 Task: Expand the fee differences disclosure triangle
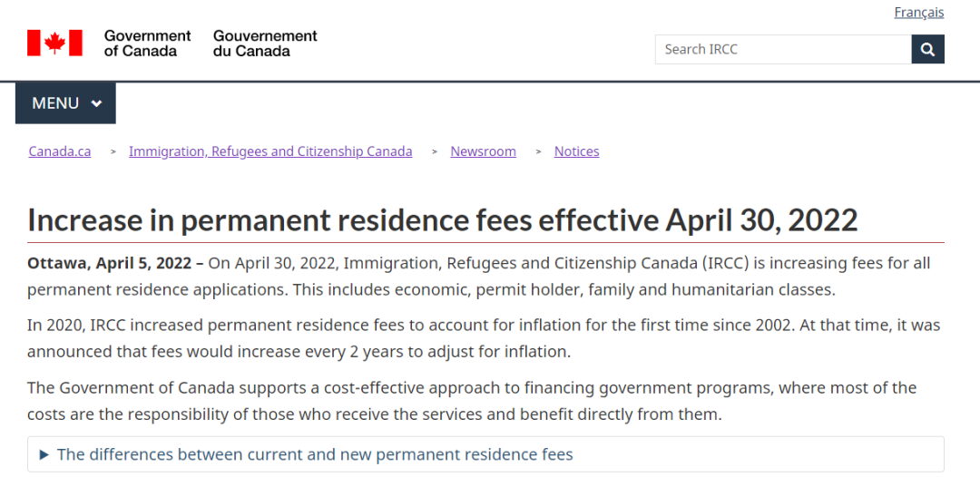[x=44, y=454]
